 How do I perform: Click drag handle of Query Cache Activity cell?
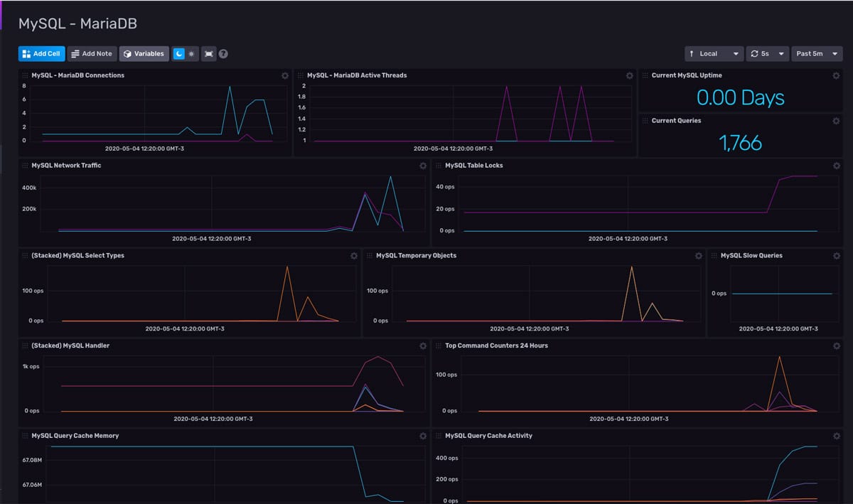[439, 436]
